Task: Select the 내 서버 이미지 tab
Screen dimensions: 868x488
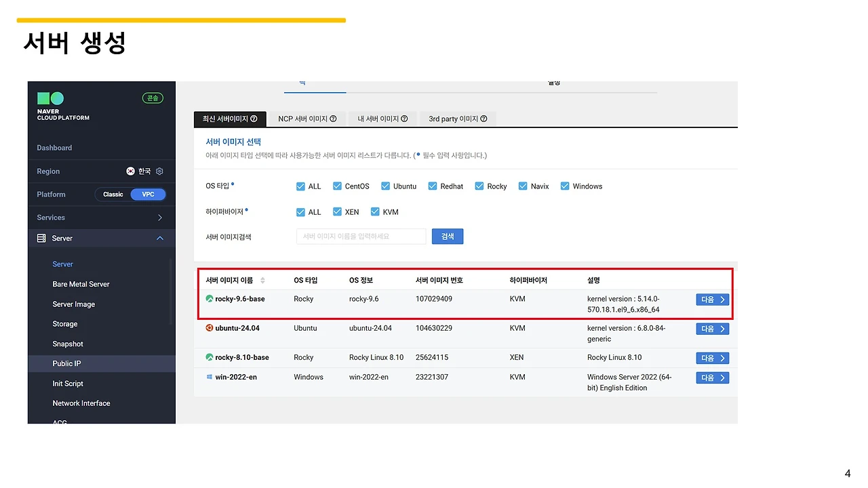Action: point(383,119)
